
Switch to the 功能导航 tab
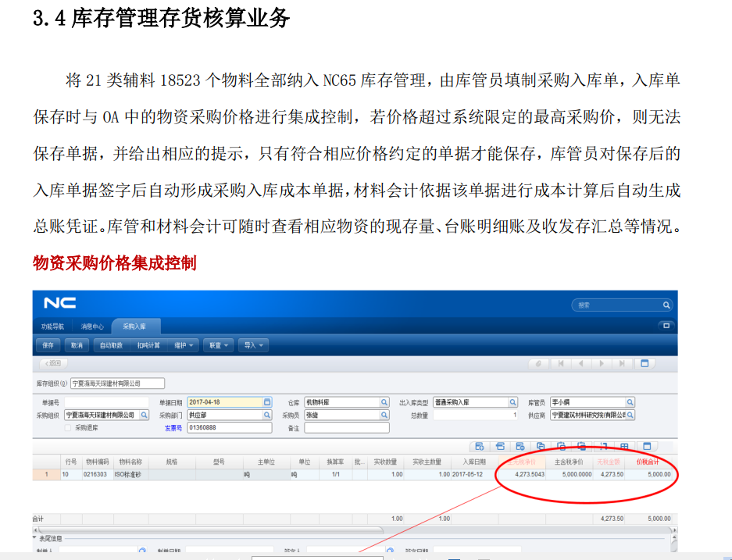coord(53,326)
